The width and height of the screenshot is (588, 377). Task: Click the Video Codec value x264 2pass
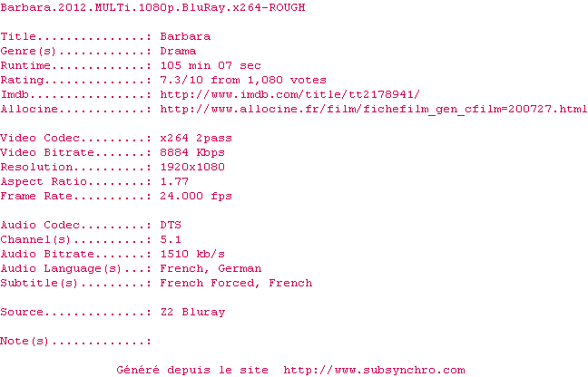[x=196, y=138]
